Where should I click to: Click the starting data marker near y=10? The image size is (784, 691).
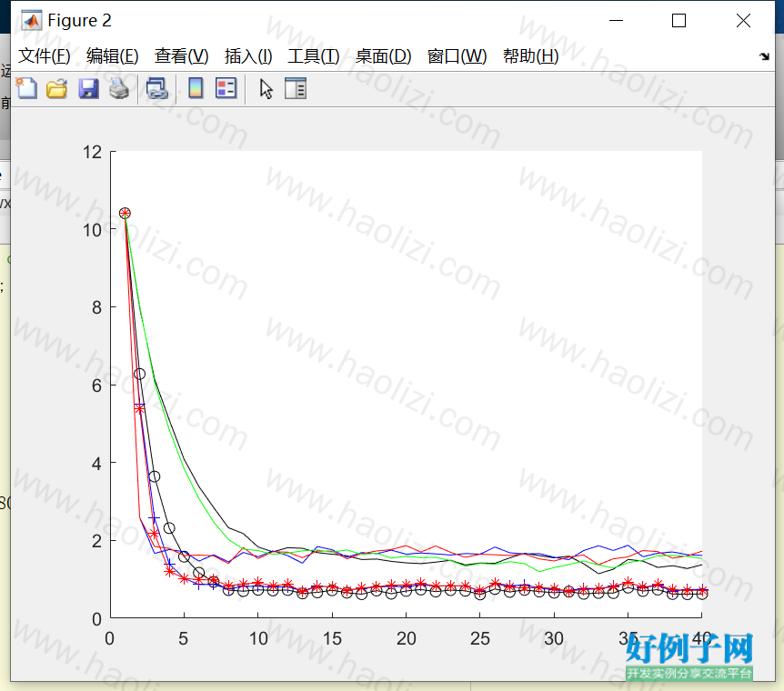[x=125, y=213]
